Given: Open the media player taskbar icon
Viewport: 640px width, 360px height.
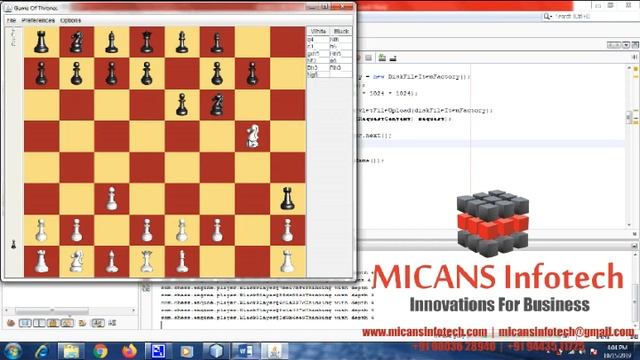Looking at the screenshot, I should click(x=187, y=351).
